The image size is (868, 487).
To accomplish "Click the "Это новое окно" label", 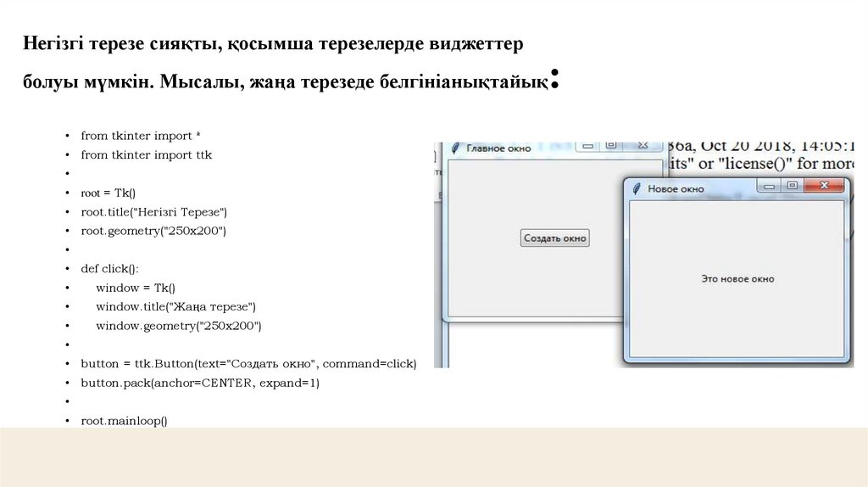I will [x=737, y=278].
